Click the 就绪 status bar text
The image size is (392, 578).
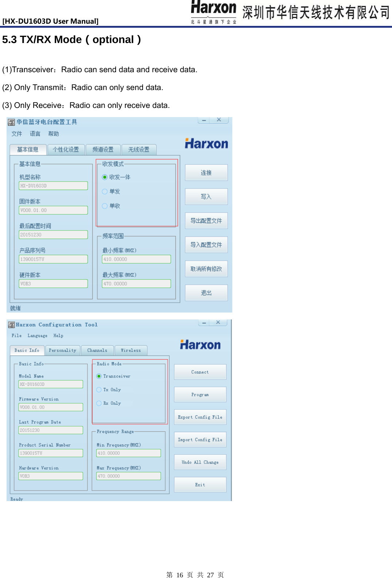[x=15, y=308]
